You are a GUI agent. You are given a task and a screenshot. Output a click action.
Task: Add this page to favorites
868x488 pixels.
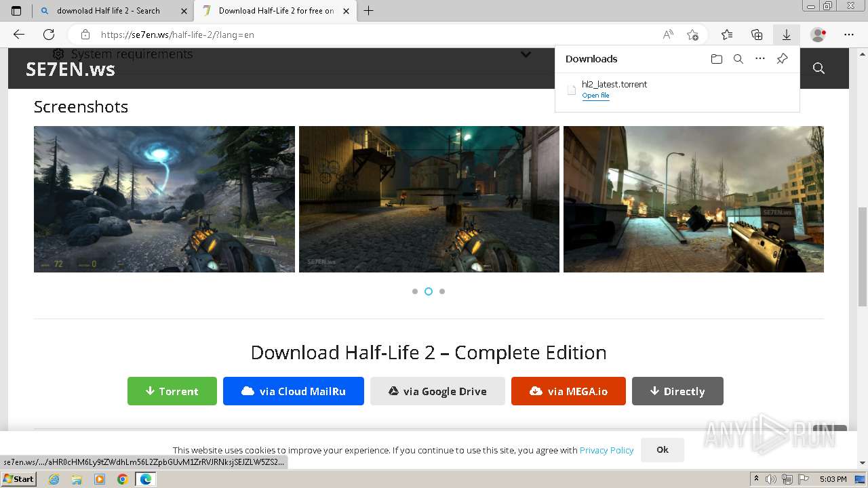(692, 35)
